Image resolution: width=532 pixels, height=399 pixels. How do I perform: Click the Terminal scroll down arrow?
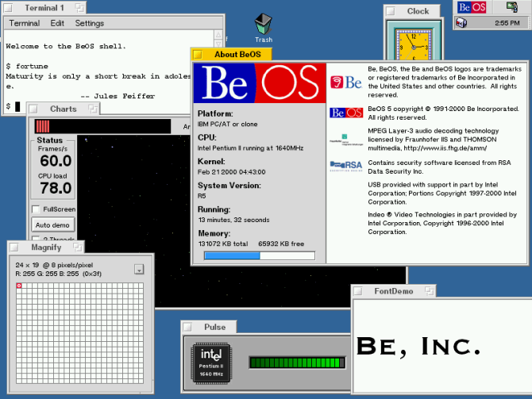(x=218, y=44)
